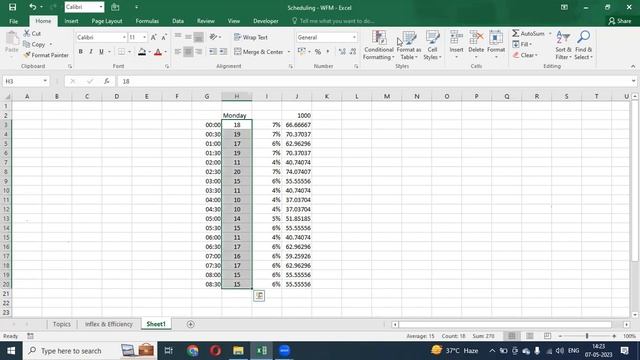Activate the Format Painter
640x360 pixels.
[x=46, y=55]
